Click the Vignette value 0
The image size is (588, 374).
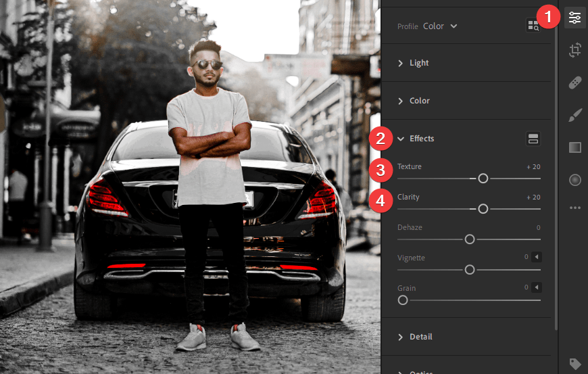(526, 256)
